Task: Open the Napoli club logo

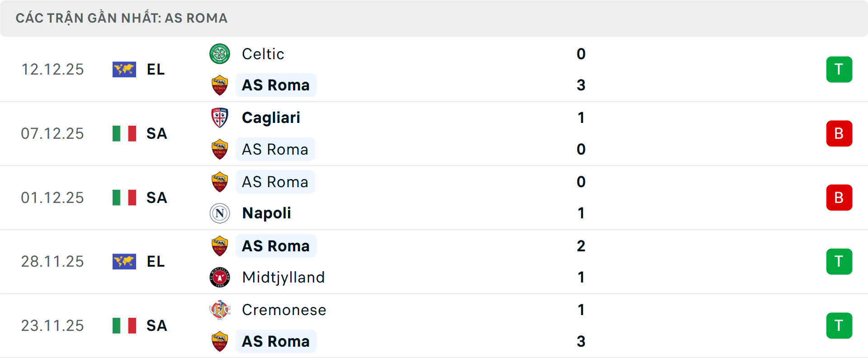Action: click(x=220, y=213)
